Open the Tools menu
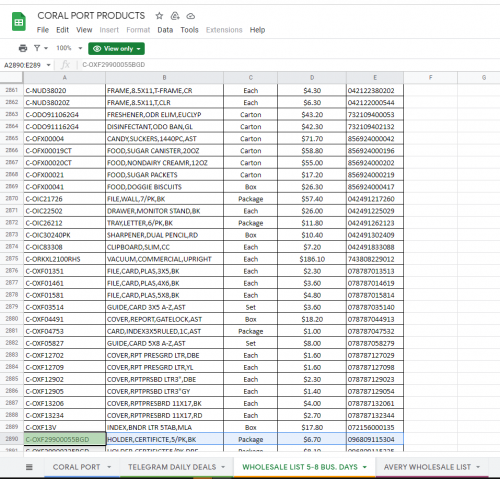Viewport: 500px width, 479px height. [189, 30]
